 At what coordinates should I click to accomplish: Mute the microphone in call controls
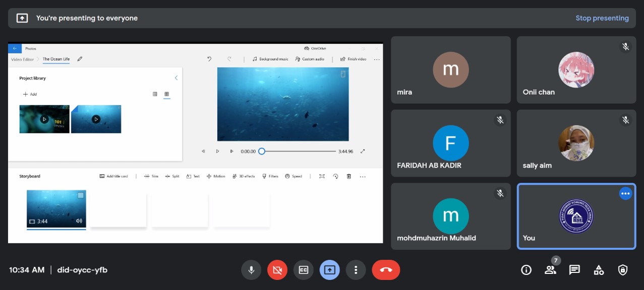[x=251, y=270]
